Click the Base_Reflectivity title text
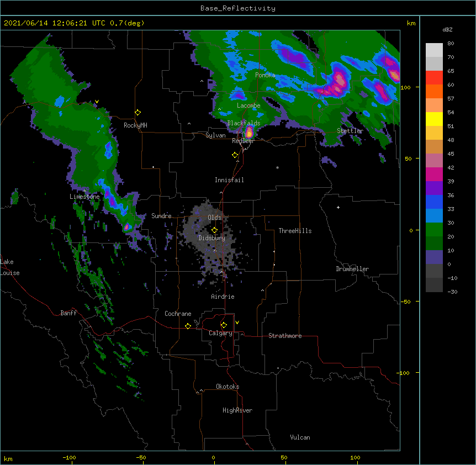Viewport: 476px width, 465px height. [x=238, y=8]
